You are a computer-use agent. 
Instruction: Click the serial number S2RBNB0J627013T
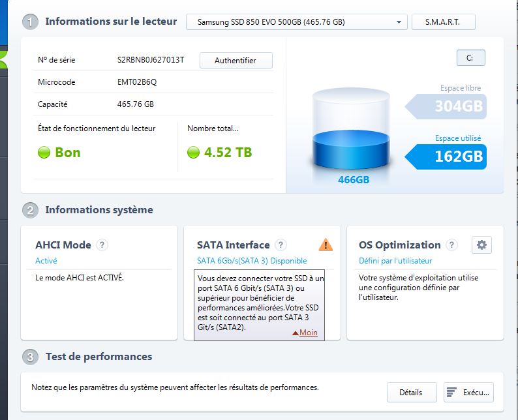(x=151, y=60)
